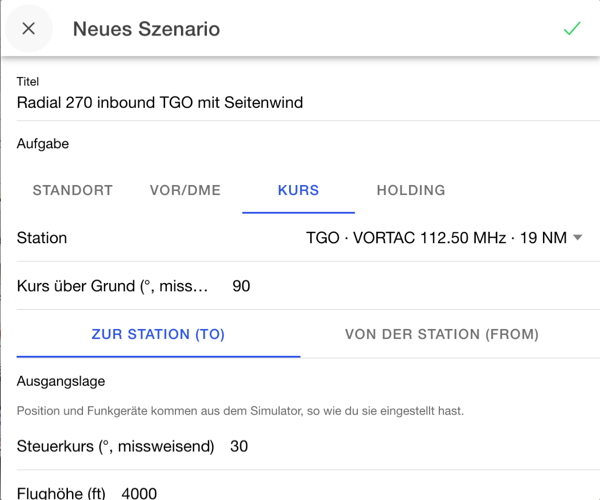Click the small Titel label above the title field

click(28, 81)
